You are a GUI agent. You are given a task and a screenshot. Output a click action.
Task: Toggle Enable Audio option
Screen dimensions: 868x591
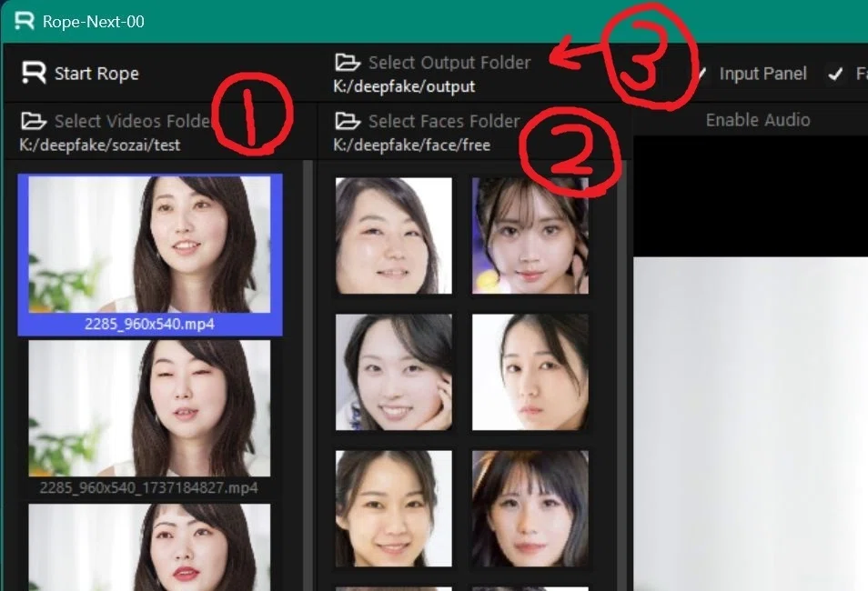[x=758, y=120]
